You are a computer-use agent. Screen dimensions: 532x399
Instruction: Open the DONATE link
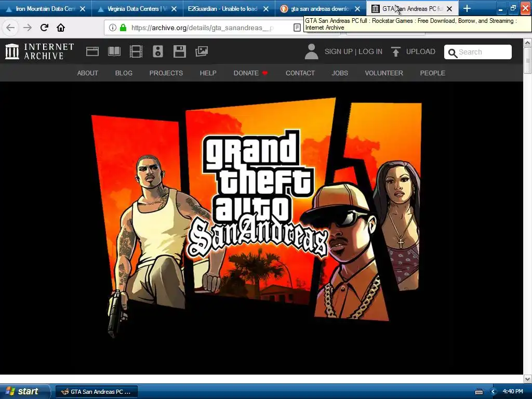pyautogui.click(x=250, y=73)
